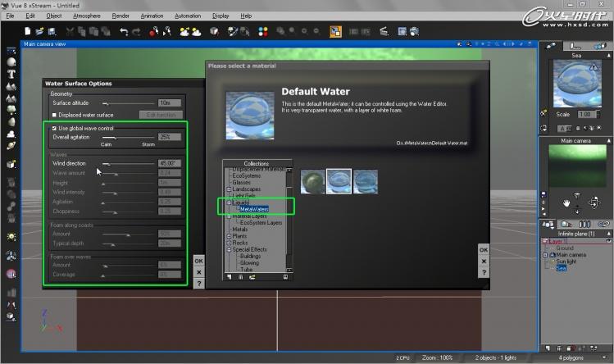Collapse the Material Layers node
The height and width of the screenshot is (364, 614).
pos(229,216)
